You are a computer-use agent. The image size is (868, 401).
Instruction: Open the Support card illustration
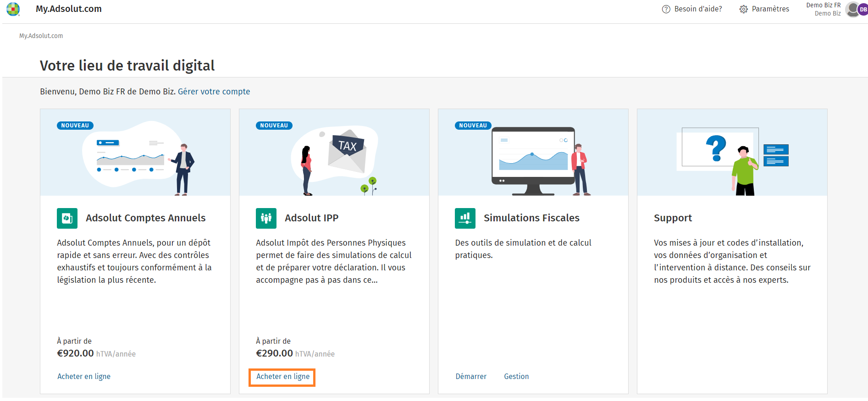click(732, 153)
